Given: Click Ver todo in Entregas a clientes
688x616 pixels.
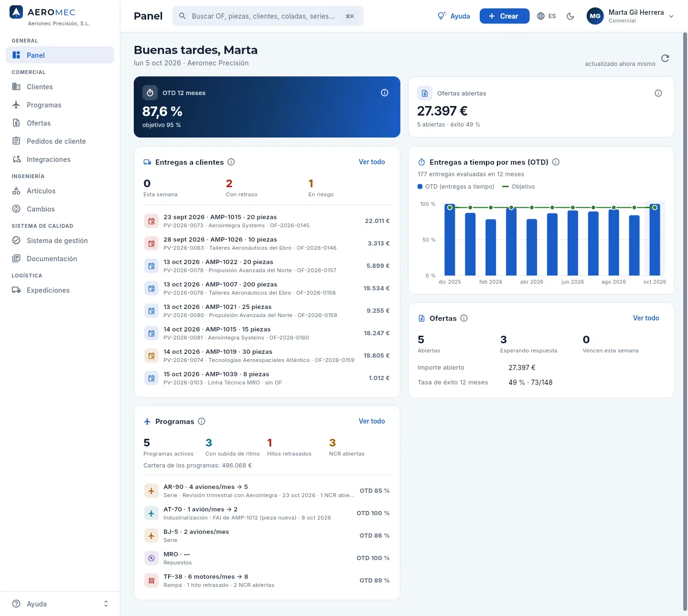Looking at the screenshot, I should pyautogui.click(x=372, y=162).
